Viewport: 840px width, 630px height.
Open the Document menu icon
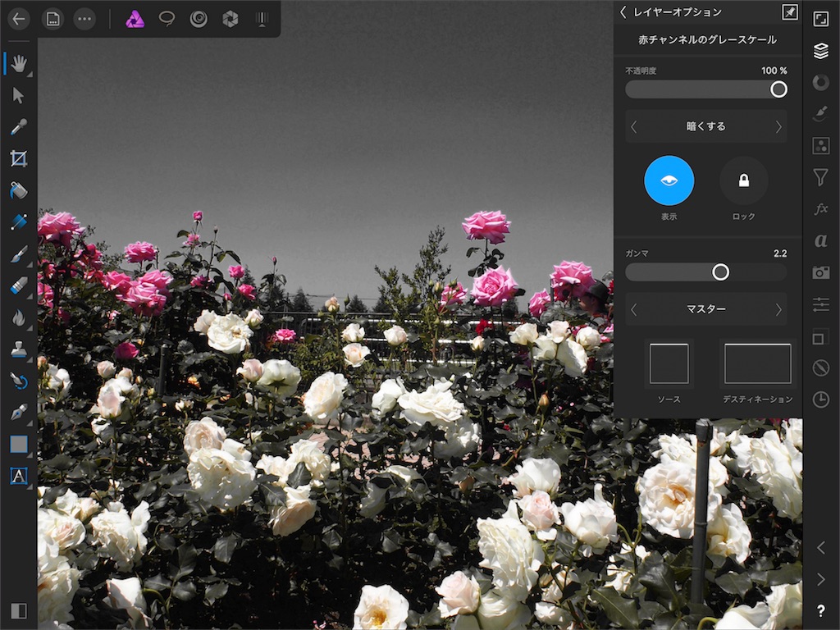tap(52, 20)
